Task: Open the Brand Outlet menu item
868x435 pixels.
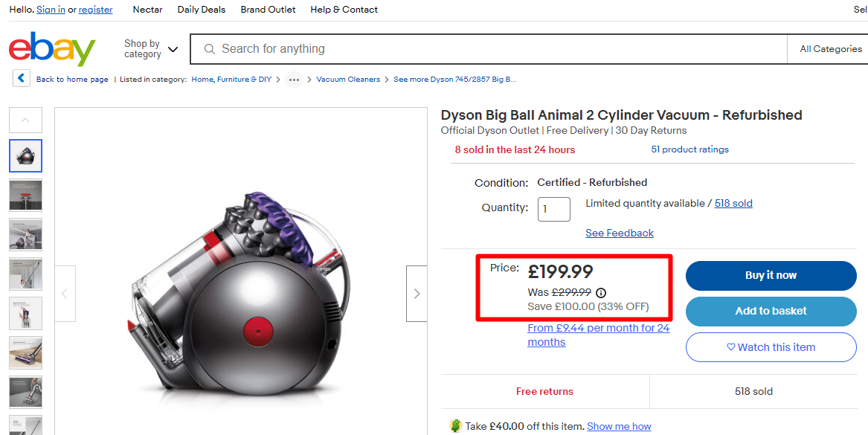Action: [x=268, y=10]
